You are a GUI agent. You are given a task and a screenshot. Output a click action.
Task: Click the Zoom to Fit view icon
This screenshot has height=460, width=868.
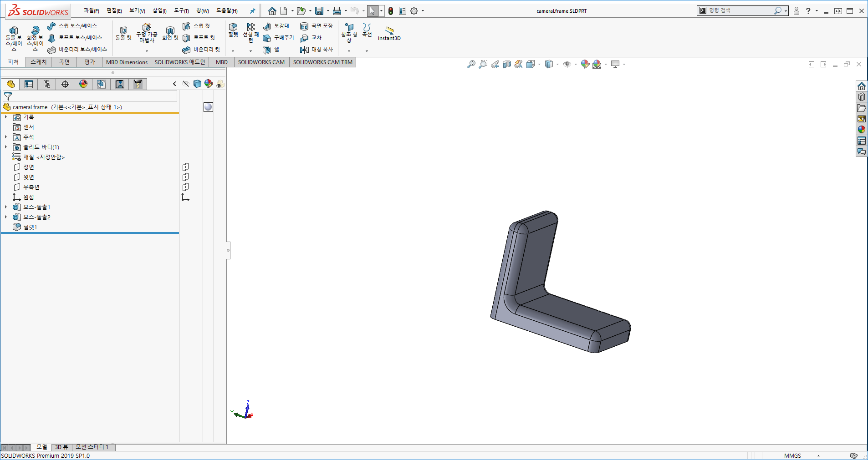click(x=471, y=65)
